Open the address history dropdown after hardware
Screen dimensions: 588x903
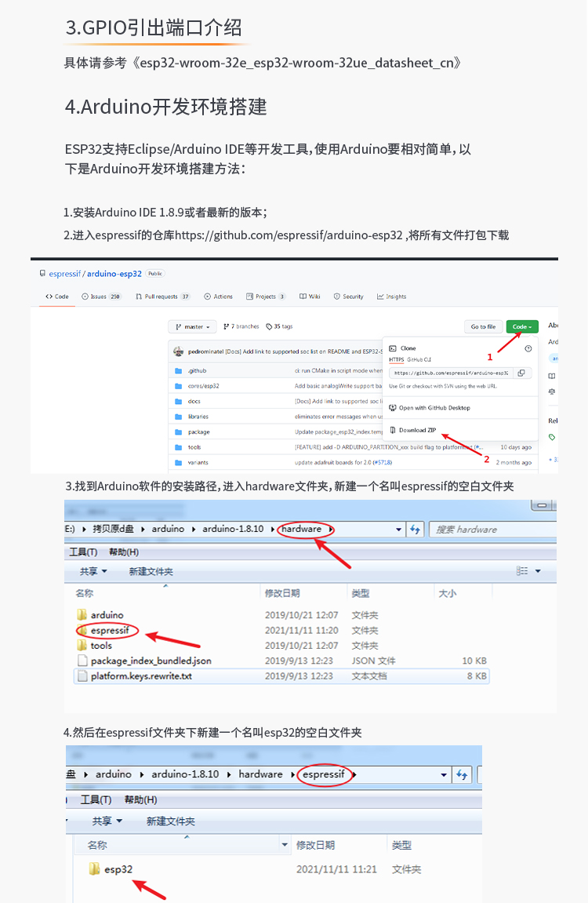(x=399, y=530)
